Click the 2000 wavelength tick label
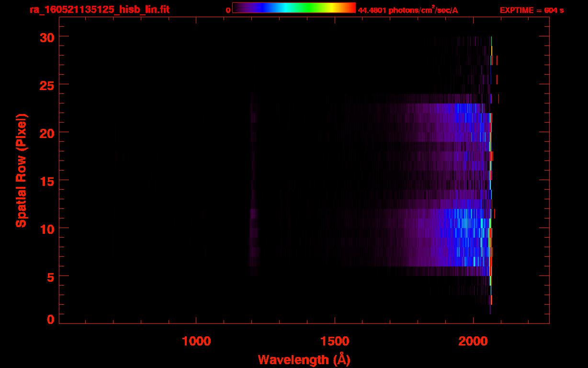The height and width of the screenshot is (368, 588). point(473,341)
